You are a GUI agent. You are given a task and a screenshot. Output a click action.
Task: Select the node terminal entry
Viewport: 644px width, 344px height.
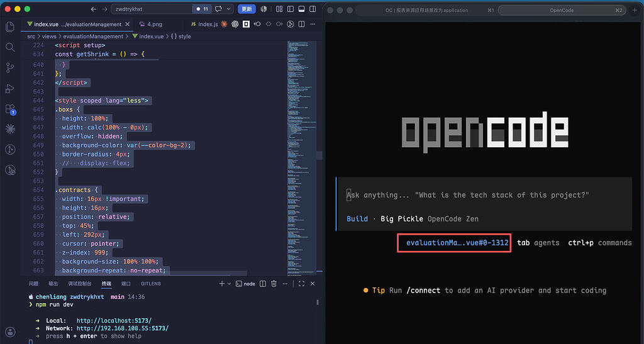246,284
